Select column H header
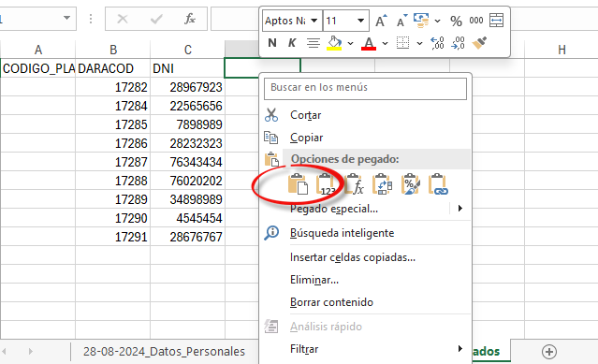This screenshot has width=598, height=364. [x=562, y=50]
